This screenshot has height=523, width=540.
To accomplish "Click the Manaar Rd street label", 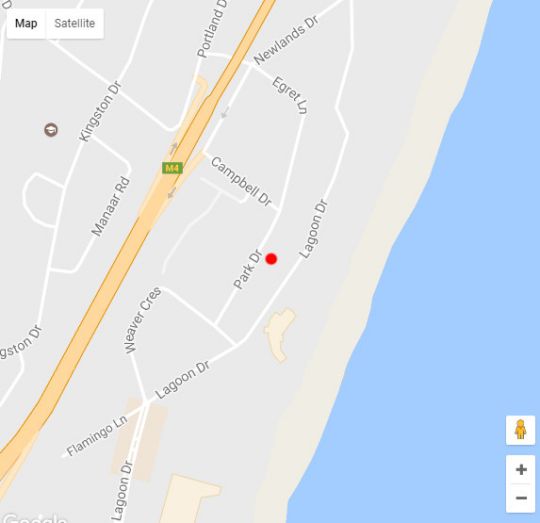I will click(x=111, y=207).
